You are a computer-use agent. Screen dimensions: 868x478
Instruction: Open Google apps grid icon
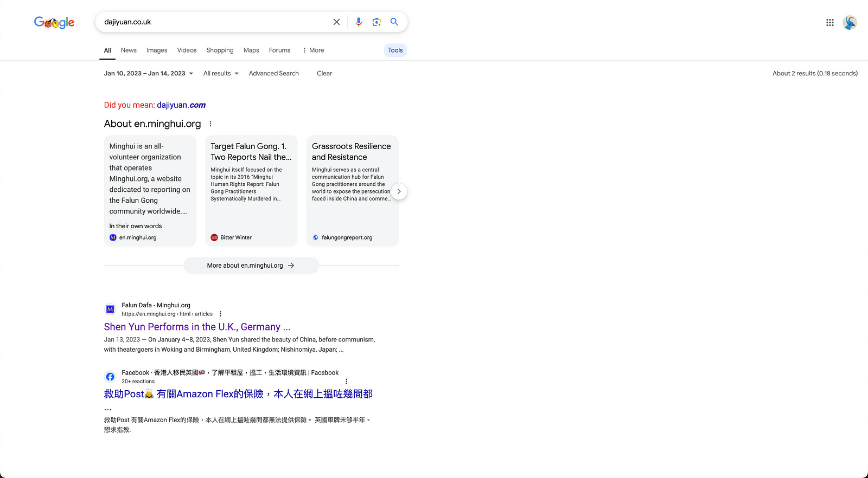click(x=830, y=22)
